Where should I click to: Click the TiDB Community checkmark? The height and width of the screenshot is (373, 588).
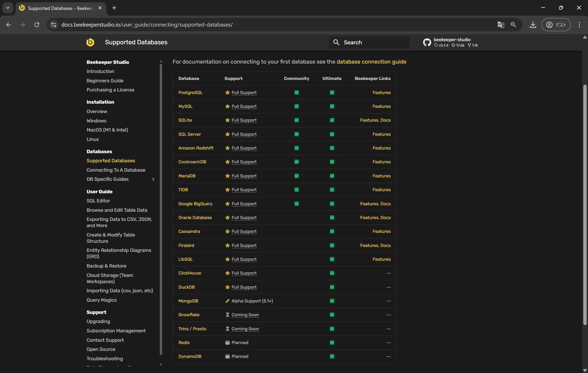point(297,190)
